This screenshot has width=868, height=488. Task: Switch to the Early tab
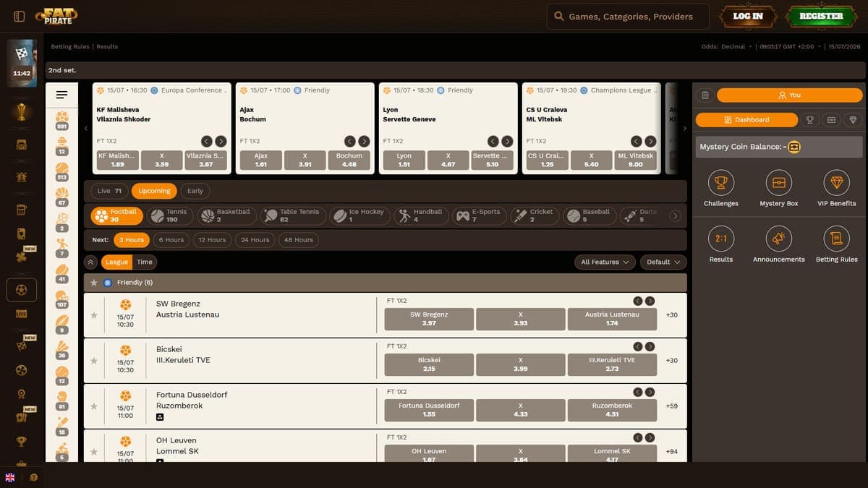(x=195, y=191)
